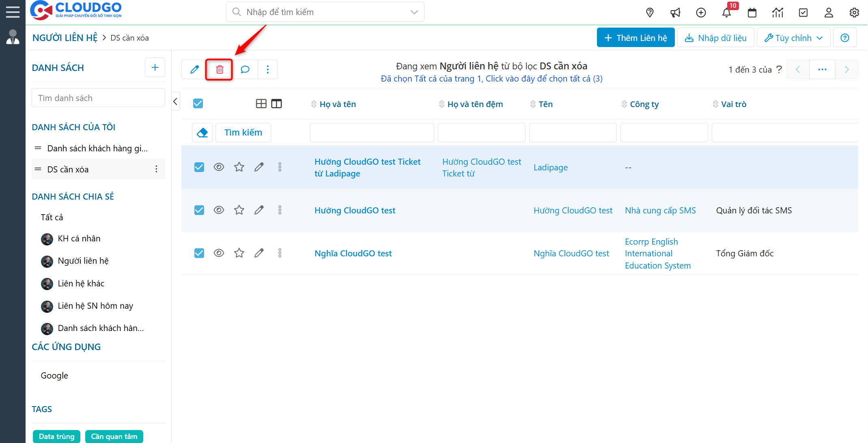Open the hamburger menu on the far left

(13, 12)
